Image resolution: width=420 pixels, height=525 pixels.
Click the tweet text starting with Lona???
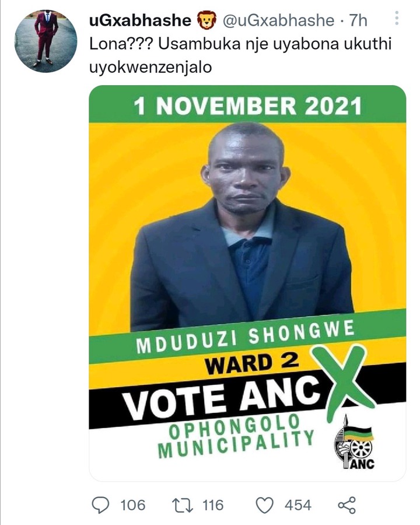[240, 55]
